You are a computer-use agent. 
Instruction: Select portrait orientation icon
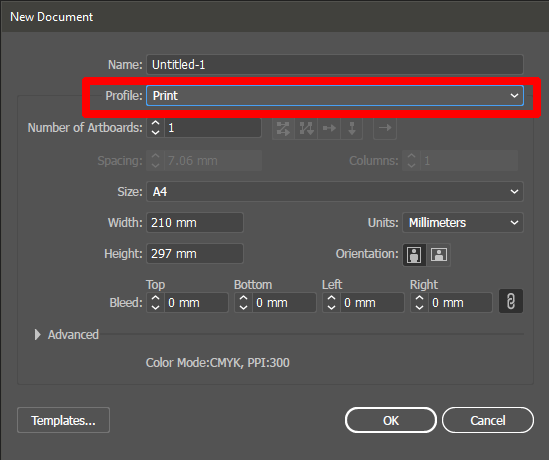[414, 255]
